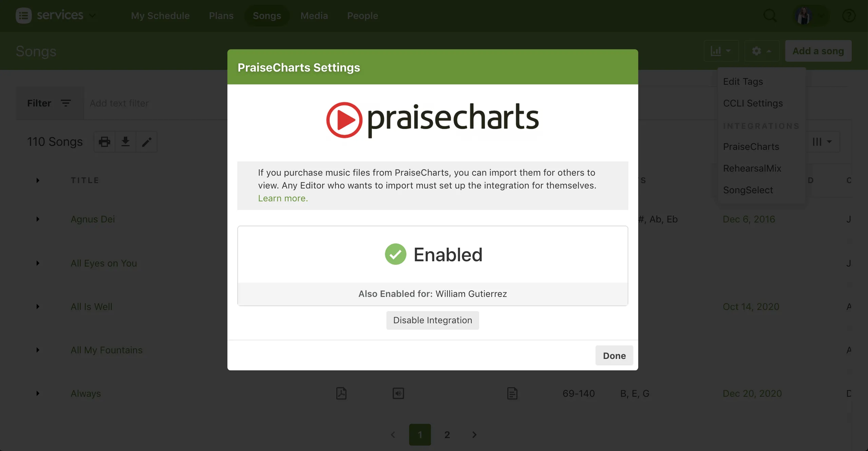Open the PDF chart icon for Always
Screen dimensions: 868x451
(341, 393)
